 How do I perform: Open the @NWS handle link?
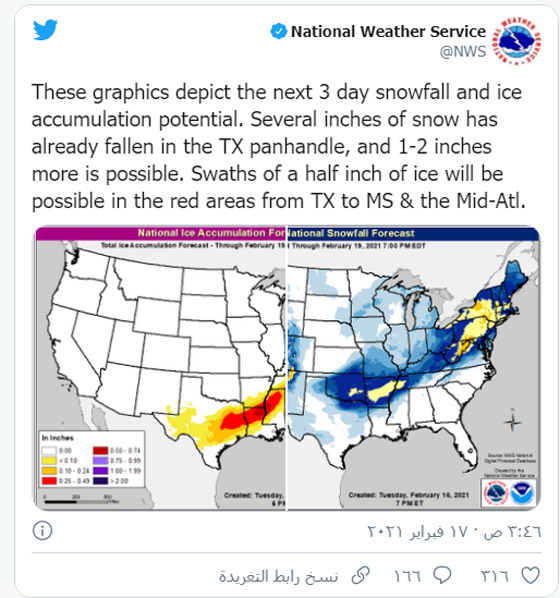[x=463, y=51]
